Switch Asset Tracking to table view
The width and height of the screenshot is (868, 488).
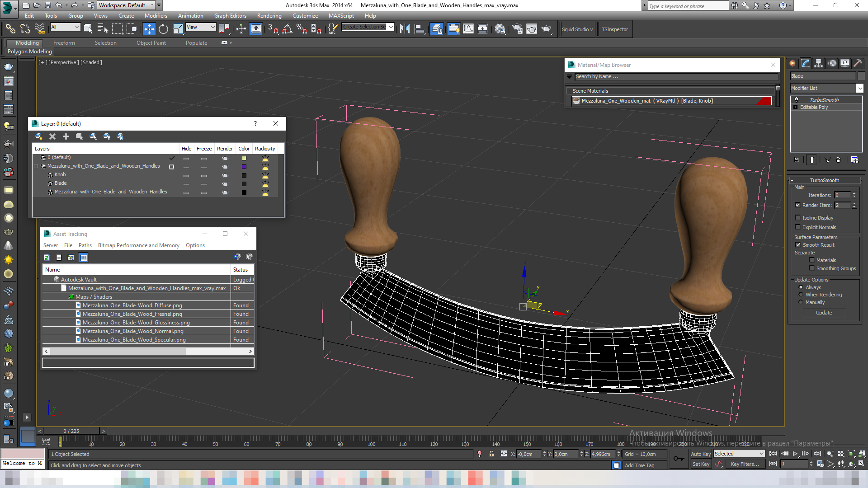coord(83,258)
